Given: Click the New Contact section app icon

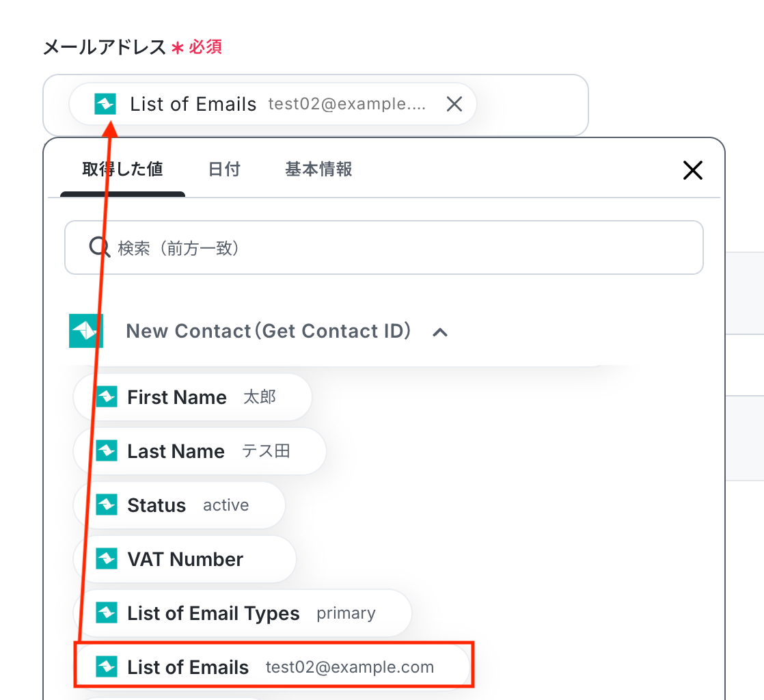Looking at the screenshot, I should 85,331.
